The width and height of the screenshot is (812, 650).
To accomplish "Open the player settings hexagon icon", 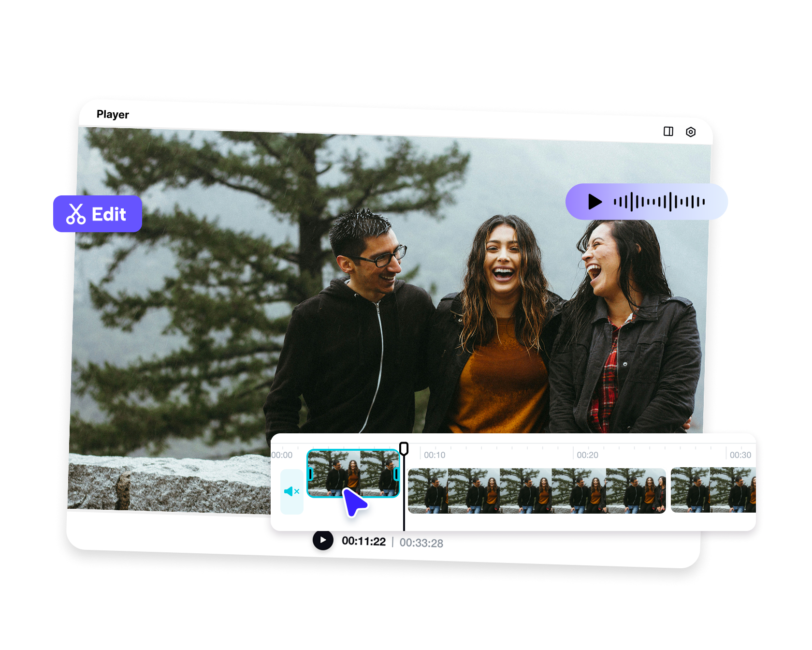I will pyautogui.click(x=691, y=132).
